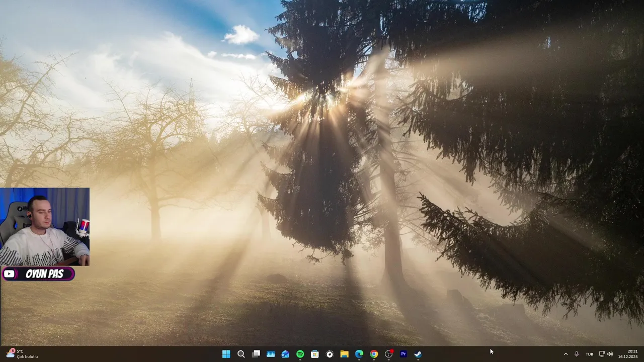Launch Microsoft Edge
This screenshot has width=644, height=362.
click(359, 354)
